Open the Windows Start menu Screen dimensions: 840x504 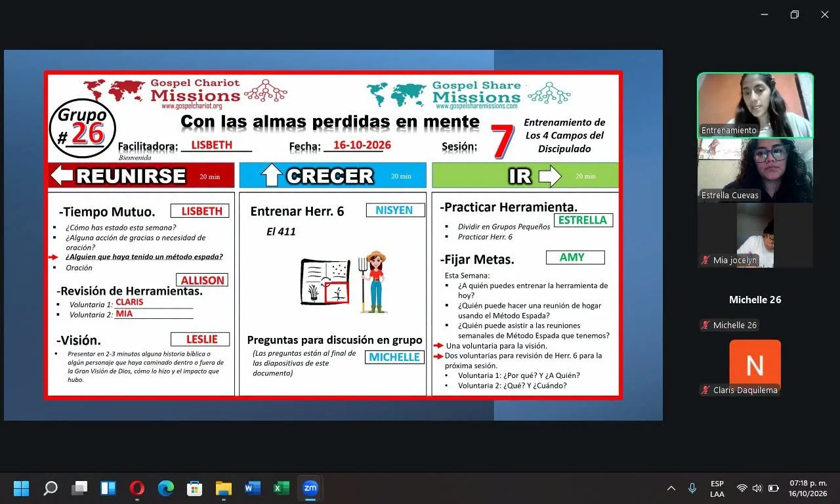(22, 488)
